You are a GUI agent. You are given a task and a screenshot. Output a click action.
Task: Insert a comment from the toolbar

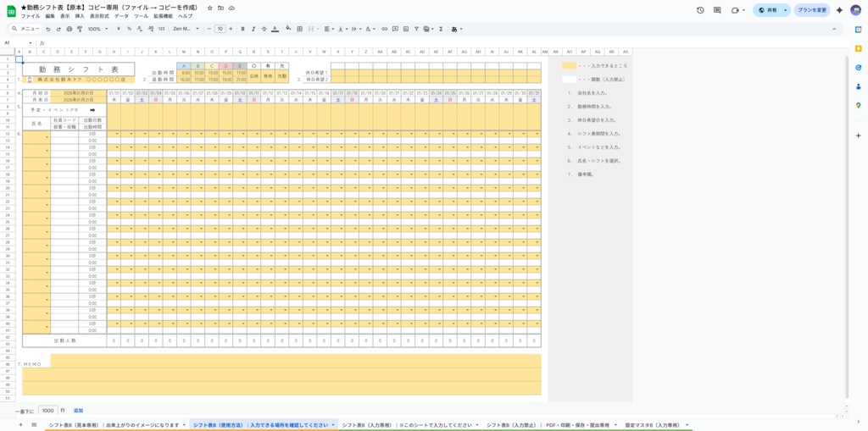point(395,29)
